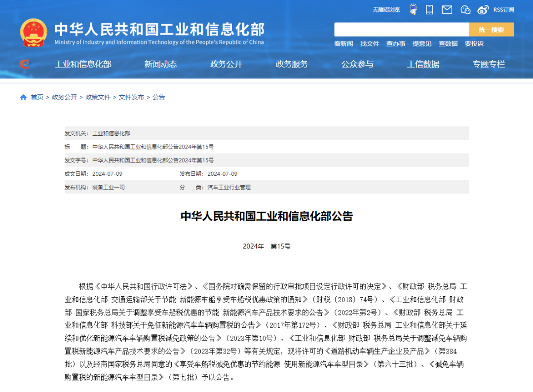Expand the 工信数据 navigation dropdown
The width and height of the screenshot is (533, 392).
(423, 64)
